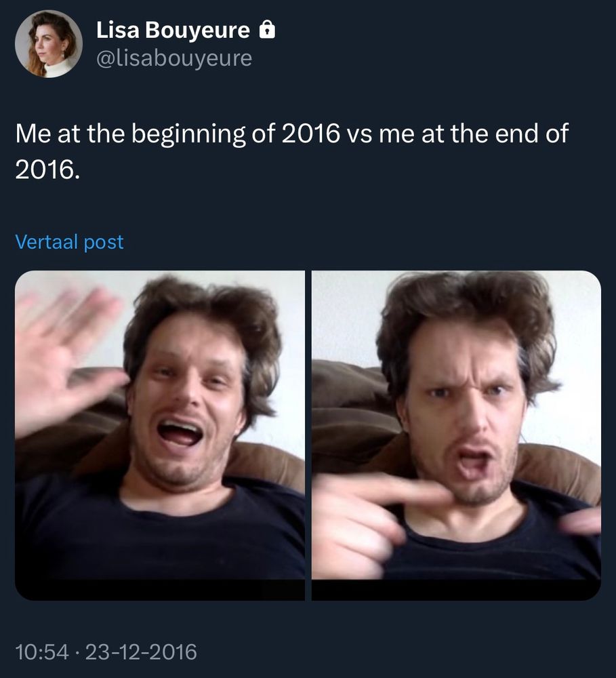Click the Vertaal post translate link
The image size is (616, 678).
click(x=69, y=242)
